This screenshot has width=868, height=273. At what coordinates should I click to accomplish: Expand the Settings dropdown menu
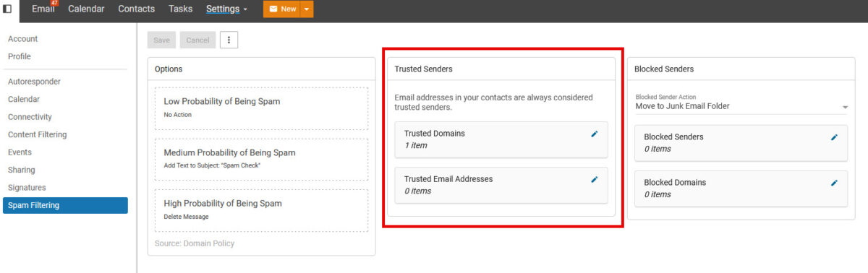226,9
